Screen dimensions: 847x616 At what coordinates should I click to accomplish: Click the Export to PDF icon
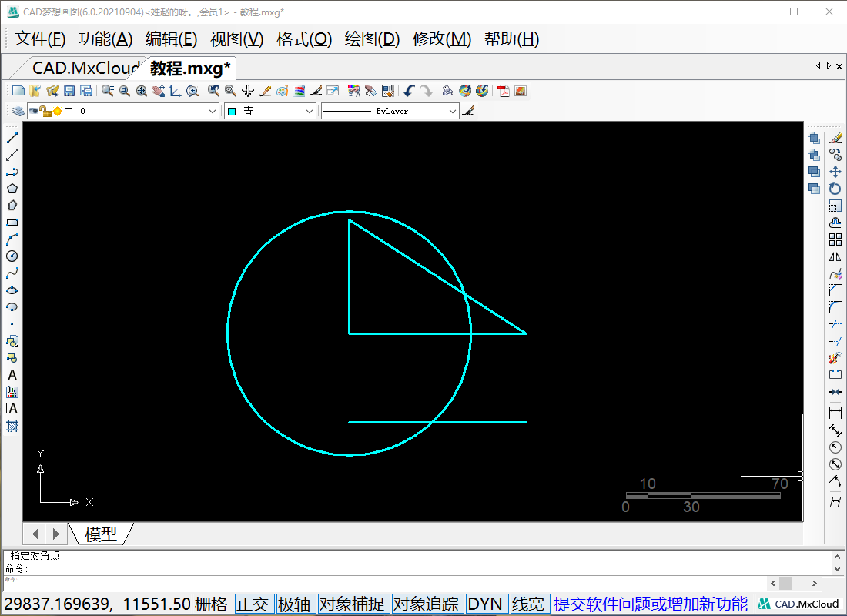[x=504, y=91]
